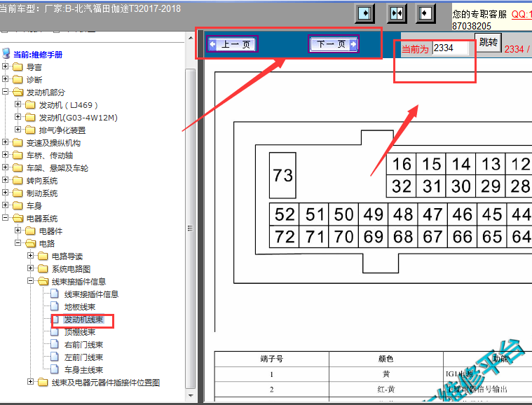
Task: Click connector pin 73 in diagram
Action: click(282, 175)
